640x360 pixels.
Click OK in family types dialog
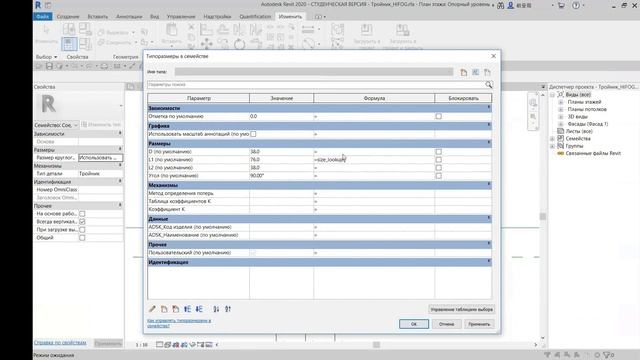coord(414,324)
